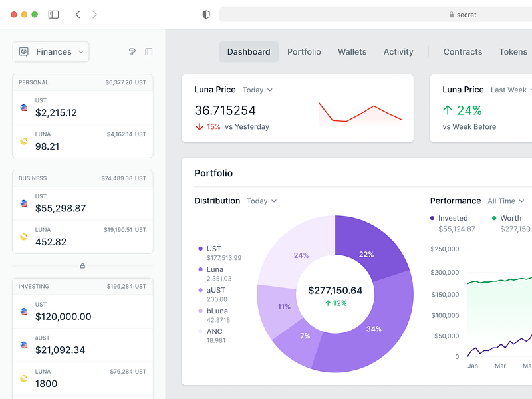Collapse the sidebar panel layout icon
The width and height of the screenshot is (532, 399).
coord(149,52)
